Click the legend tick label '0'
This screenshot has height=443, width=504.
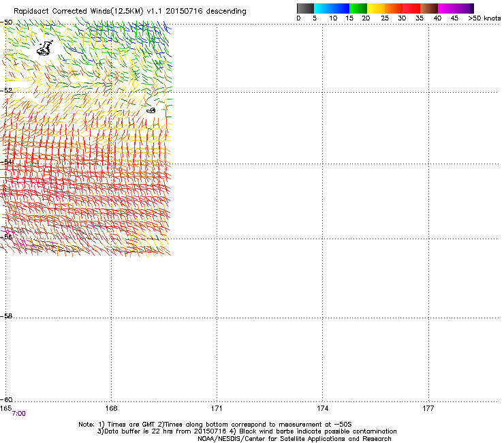coord(298,18)
